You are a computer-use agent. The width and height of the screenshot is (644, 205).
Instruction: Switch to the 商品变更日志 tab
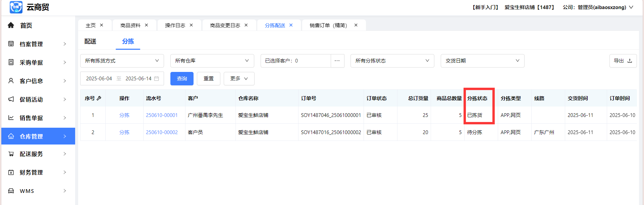pyautogui.click(x=225, y=26)
